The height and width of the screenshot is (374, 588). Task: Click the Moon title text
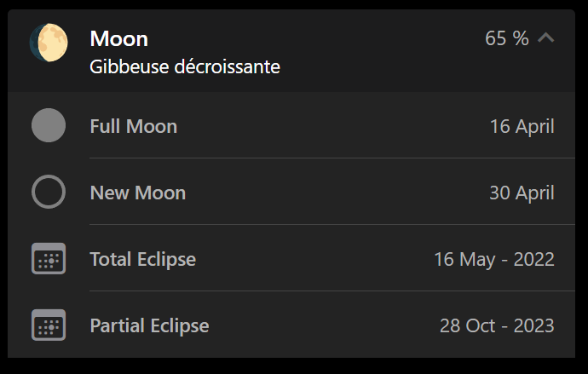coord(118,38)
